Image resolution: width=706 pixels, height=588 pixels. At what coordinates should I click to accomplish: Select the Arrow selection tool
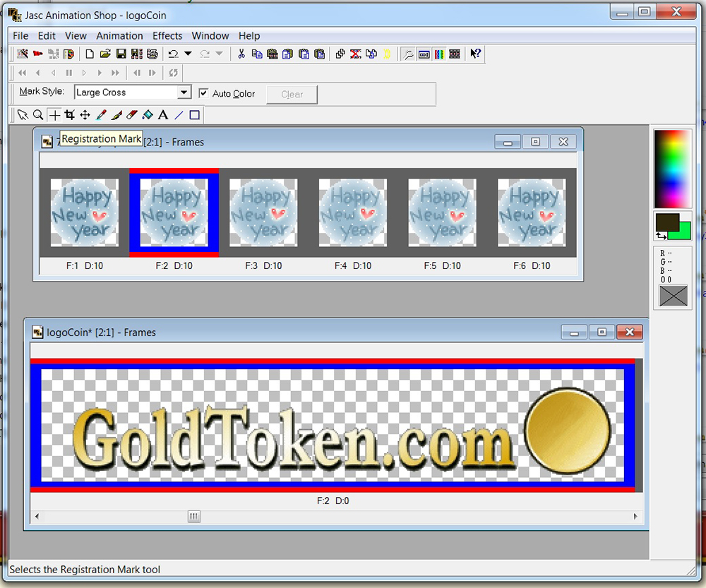[x=23, y=115]
